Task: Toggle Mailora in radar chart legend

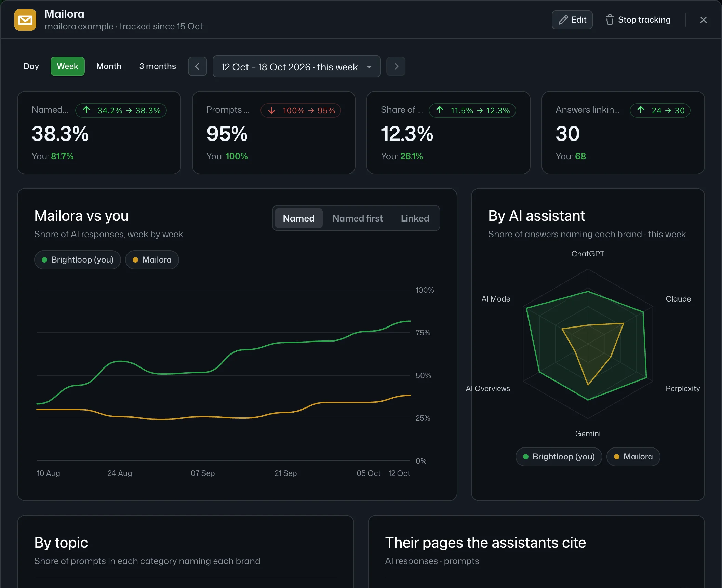Action: [x=633, y=457]
